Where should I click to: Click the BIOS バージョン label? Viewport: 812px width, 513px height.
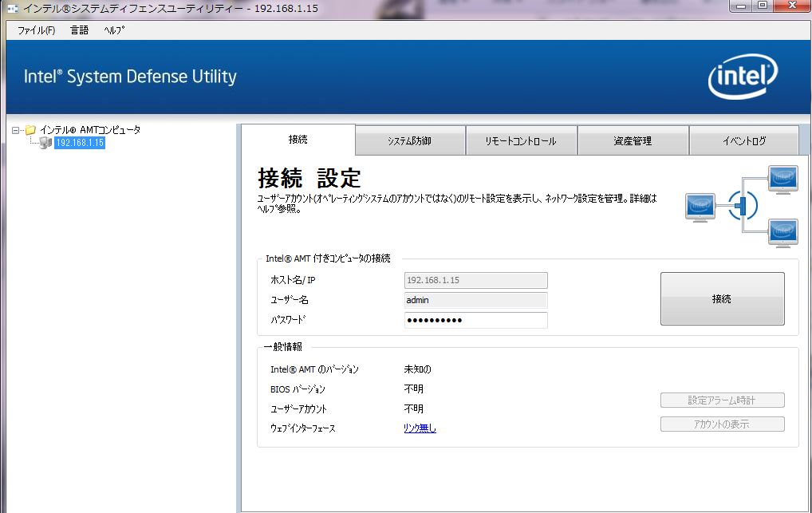point(298,389)
